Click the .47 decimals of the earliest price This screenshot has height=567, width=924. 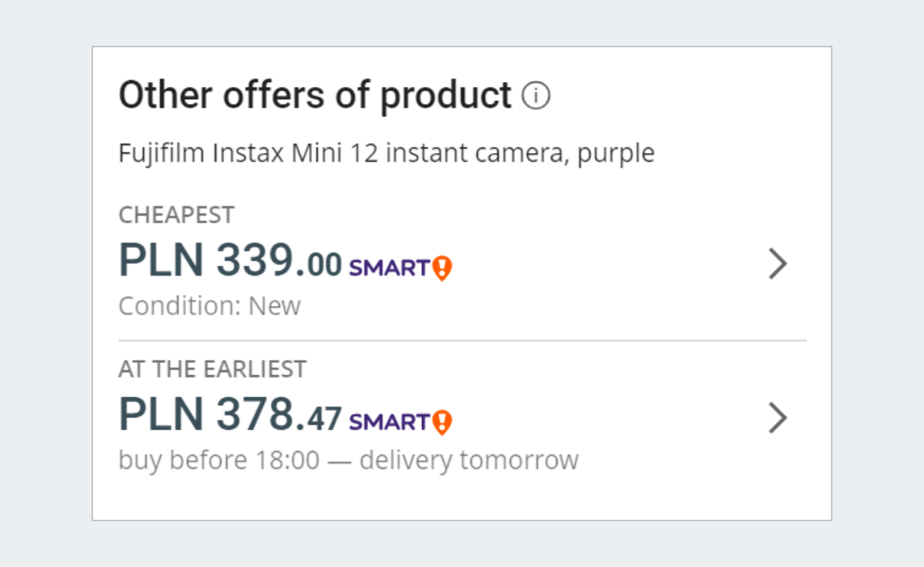coord(320,420)
